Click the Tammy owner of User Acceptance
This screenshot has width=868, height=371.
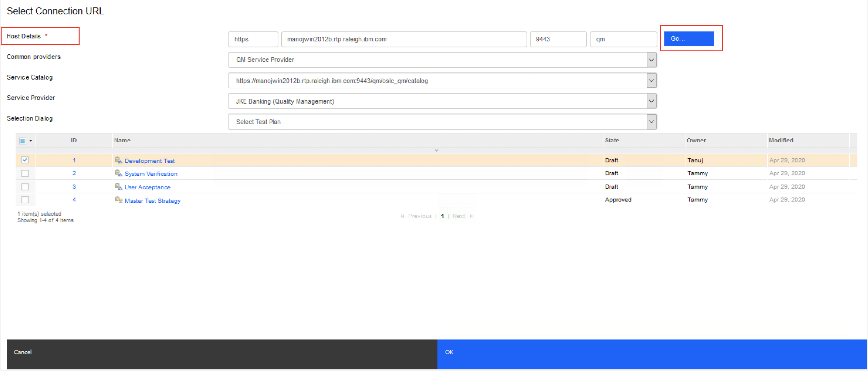(697, 186)
